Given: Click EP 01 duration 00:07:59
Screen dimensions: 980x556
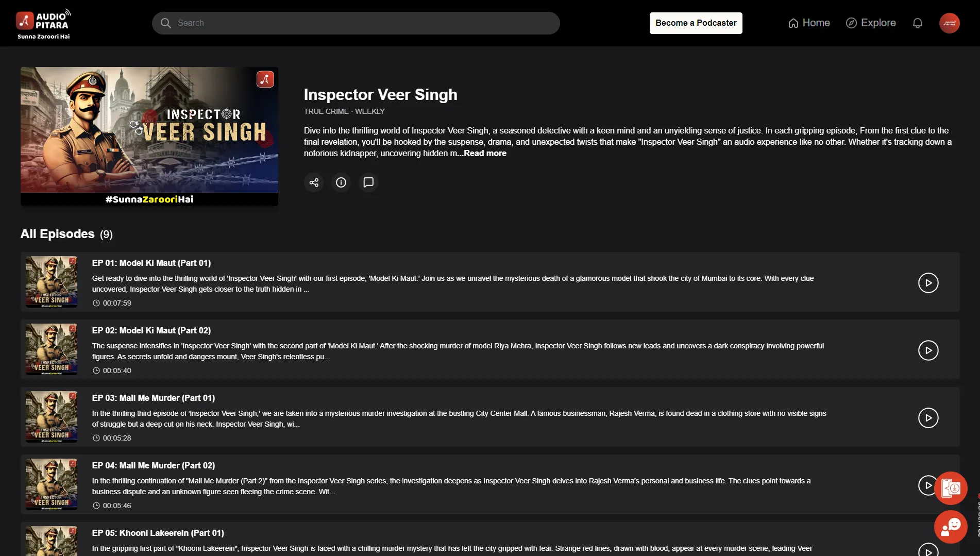Looking at the screenshot, I should [x=112, y=303].
